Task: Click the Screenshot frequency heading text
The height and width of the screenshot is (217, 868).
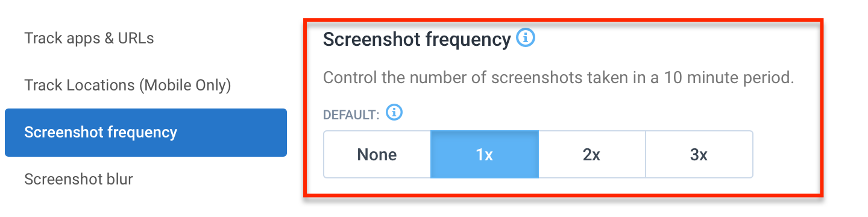Action: tap(417, 40)
